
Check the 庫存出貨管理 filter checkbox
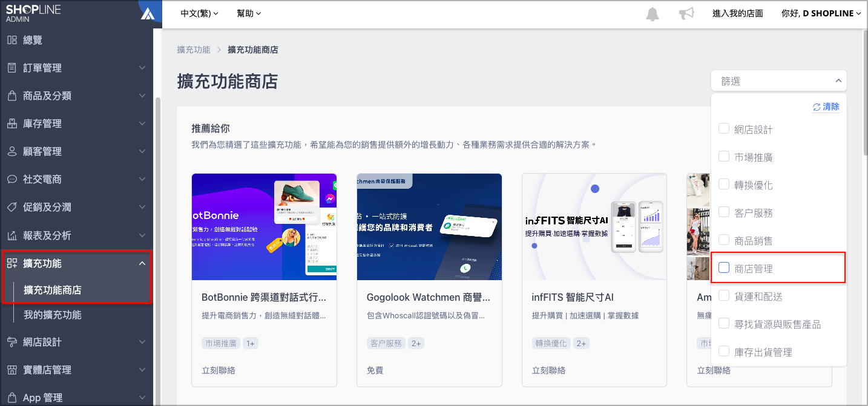pyautogui.click(x=723, y=352)
